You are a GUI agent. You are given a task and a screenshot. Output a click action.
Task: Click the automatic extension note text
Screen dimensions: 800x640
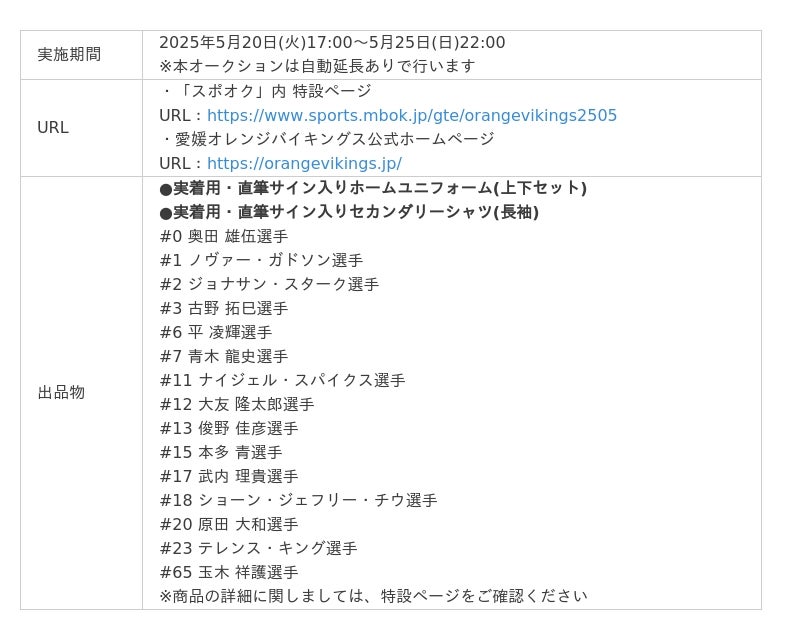click(317, 66)
